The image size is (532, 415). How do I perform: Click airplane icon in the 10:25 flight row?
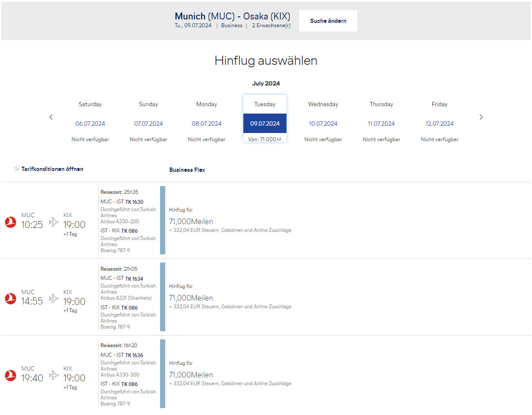[54, 222]
